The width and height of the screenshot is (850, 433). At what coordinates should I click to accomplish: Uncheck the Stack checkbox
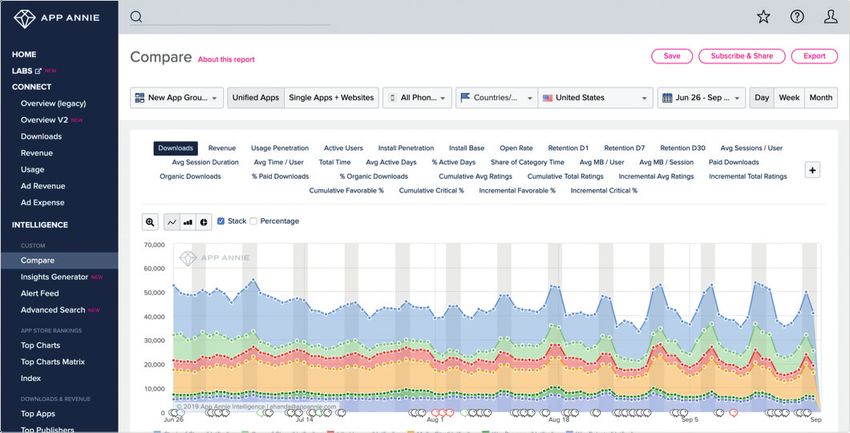(x=221, y=221)
